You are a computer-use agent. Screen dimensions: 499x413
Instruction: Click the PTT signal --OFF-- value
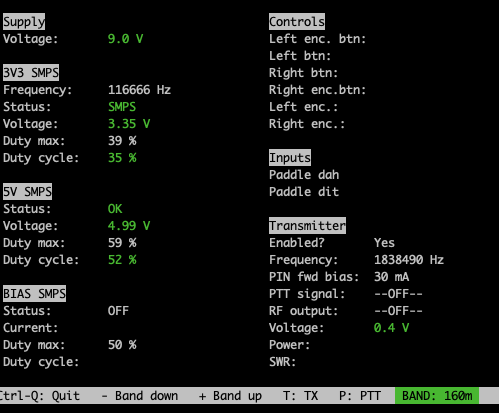coord(398,294)
